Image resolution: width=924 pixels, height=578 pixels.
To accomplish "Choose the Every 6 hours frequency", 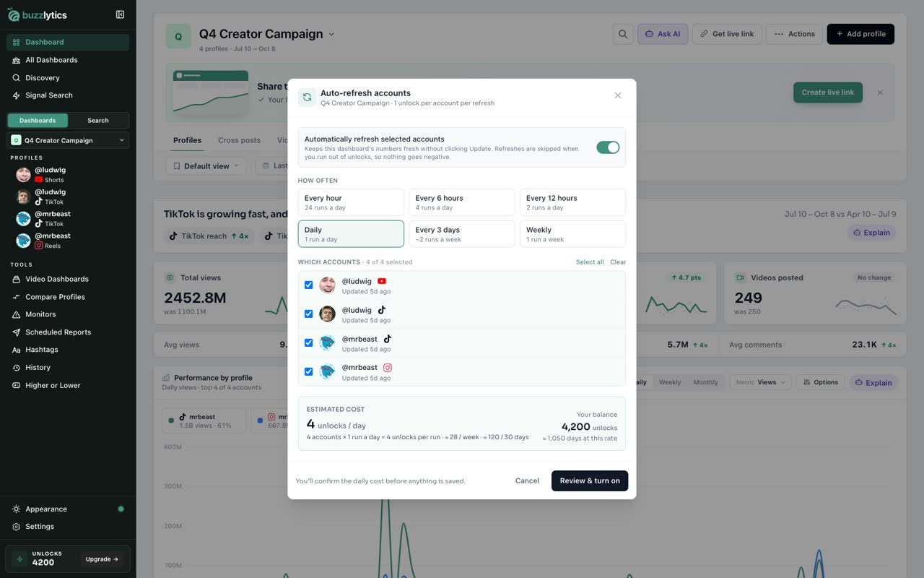I will (462, 202).
